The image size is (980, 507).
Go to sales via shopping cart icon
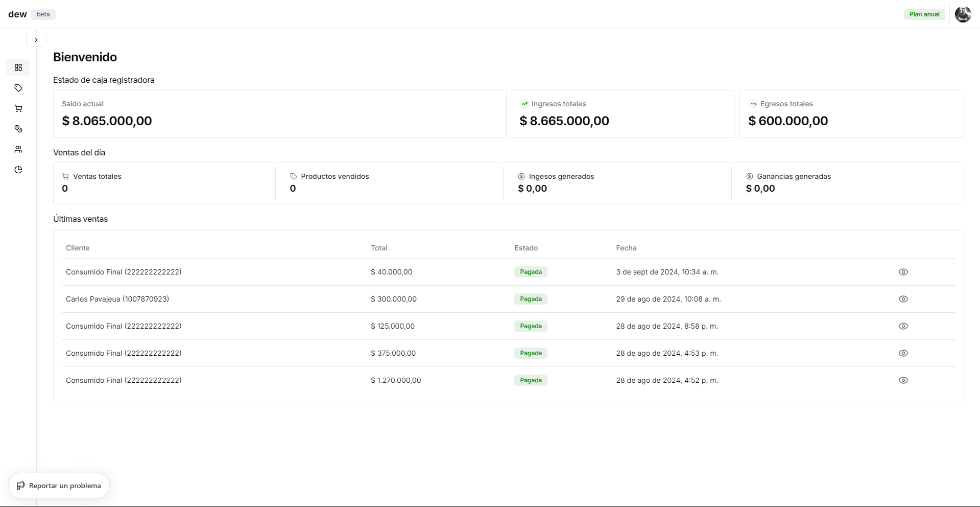(x=18, y=108)
